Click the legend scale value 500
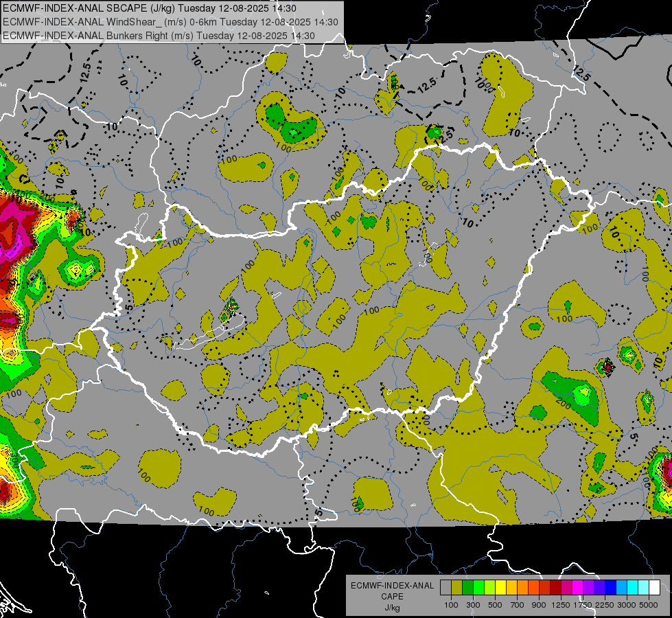672x618 pixels. [x=495, y=605]
